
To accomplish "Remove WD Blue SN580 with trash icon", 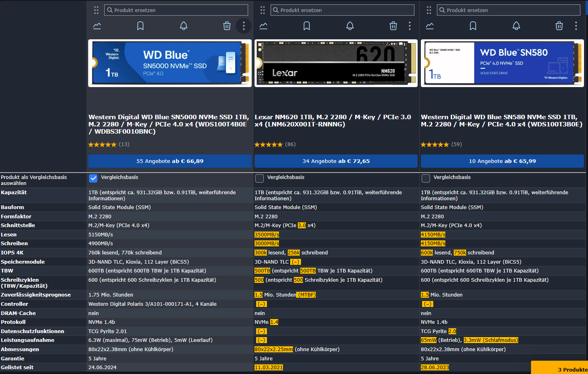I will point(559,26).
